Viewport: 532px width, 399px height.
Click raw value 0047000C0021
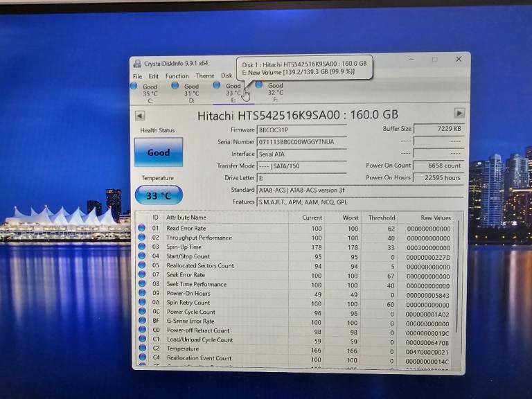pyautogui.click(x=427, y=352)
